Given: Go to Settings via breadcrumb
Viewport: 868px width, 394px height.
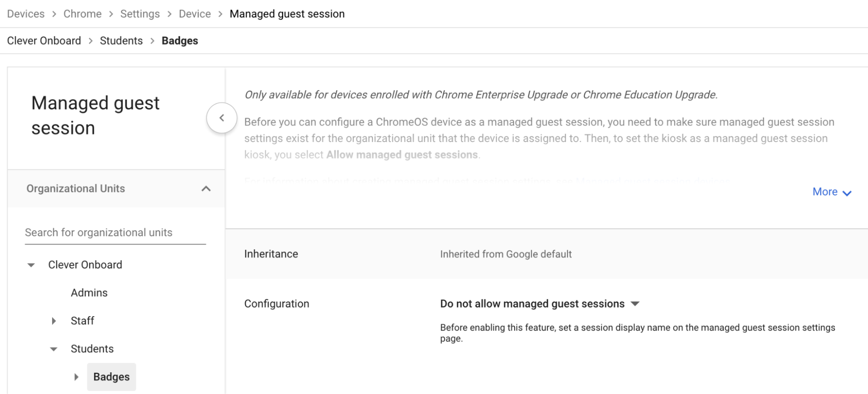Looking at the screenshot, I should tap(140, 13).
